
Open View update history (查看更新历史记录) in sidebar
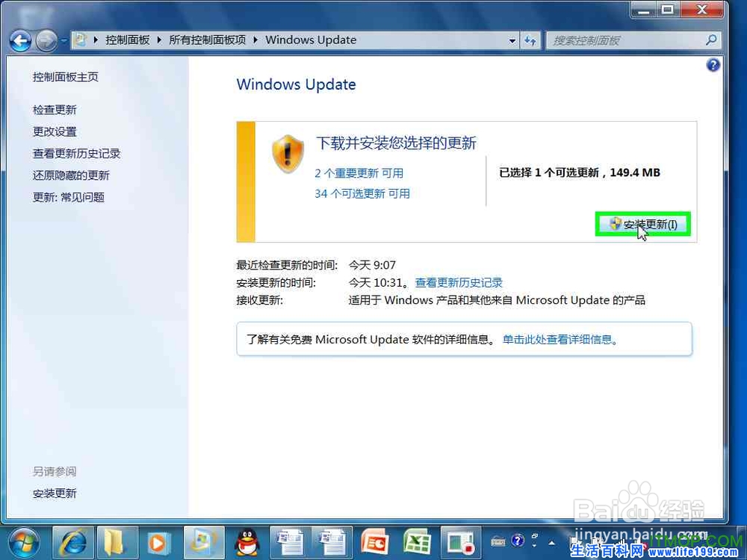(76, 154)
